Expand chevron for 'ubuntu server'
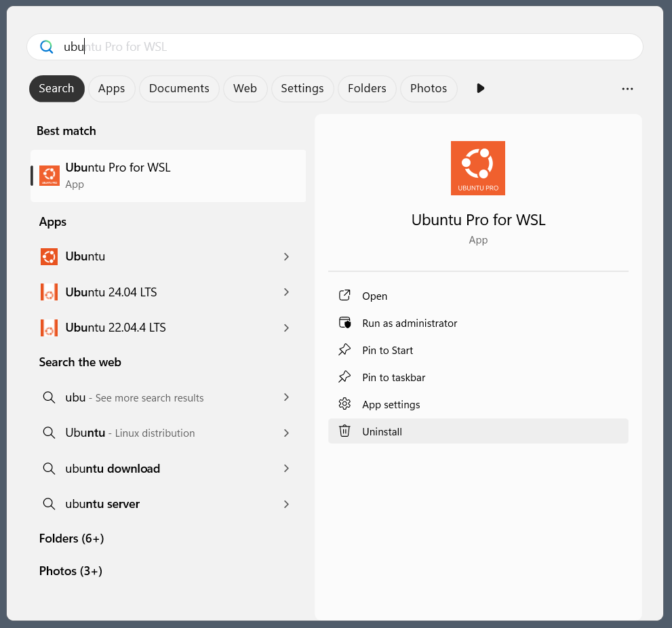 286,504
